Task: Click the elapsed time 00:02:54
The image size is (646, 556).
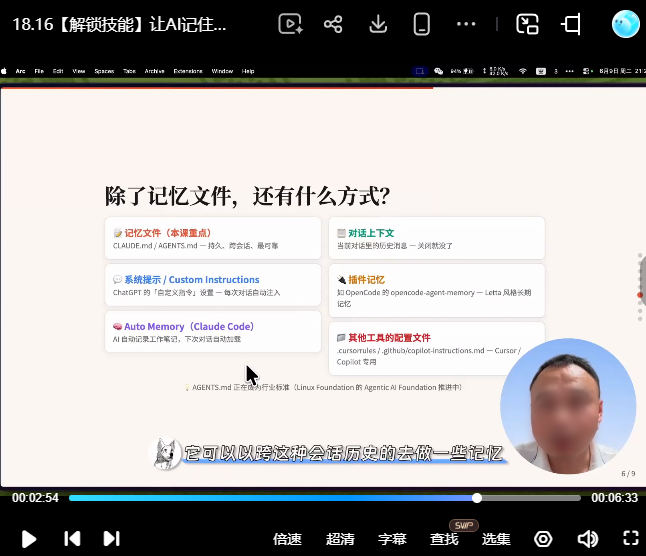Action: (35, 498)
